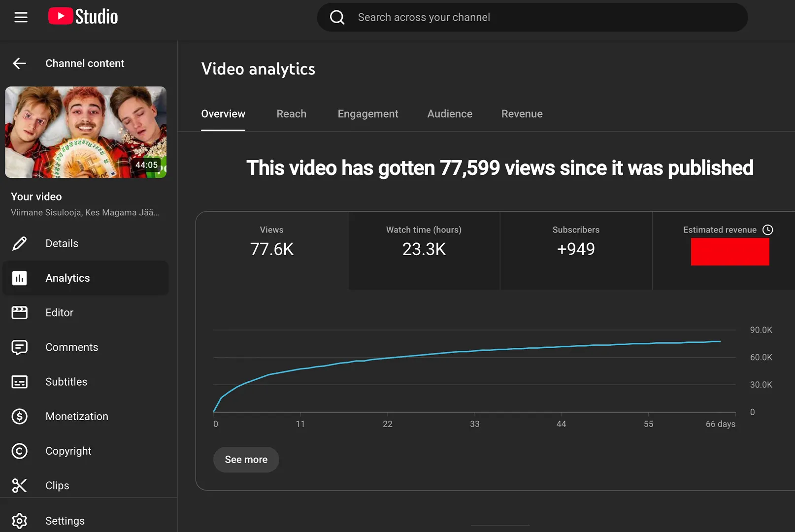
Task: Click the back arrow to Channel content
Action: pyautogui.click(x=19, y=64)
